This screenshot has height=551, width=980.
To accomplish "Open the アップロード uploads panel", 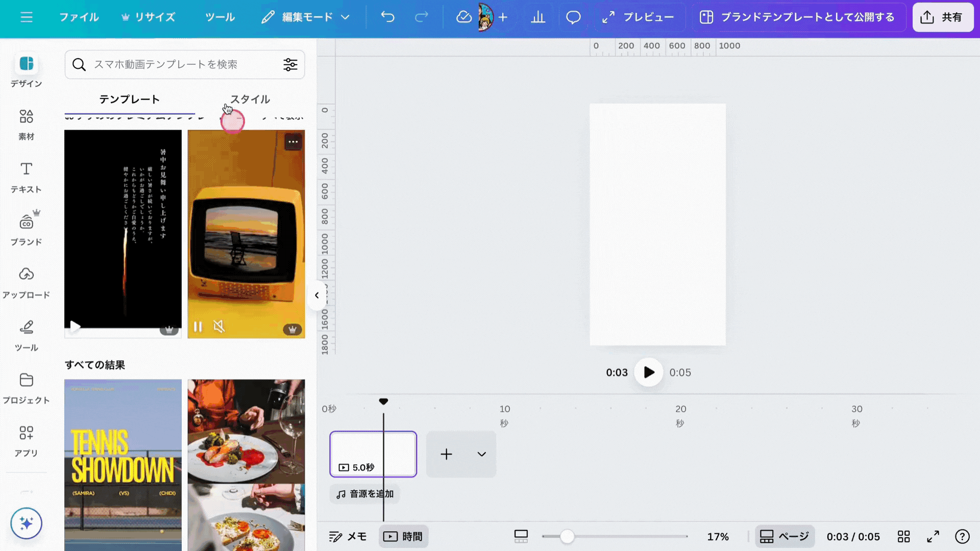I will (26, 282).
